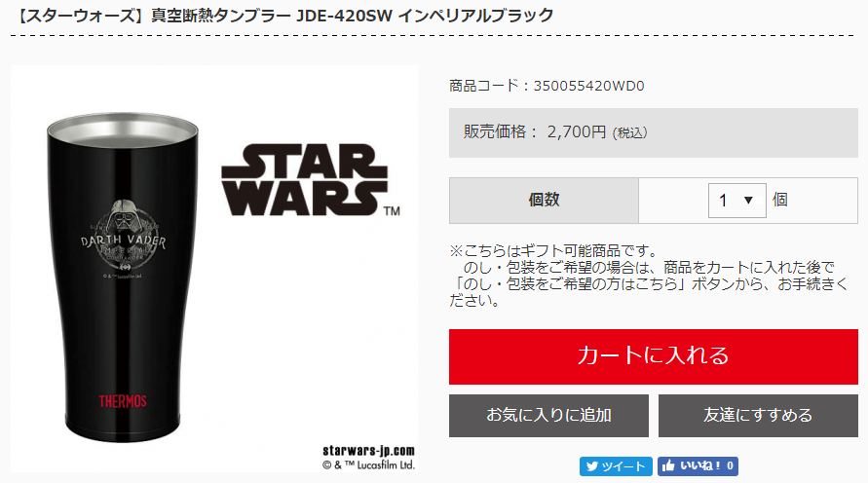This screenshot has width=868, height=483.
Task: Click the product title heading text
Action: tap(283, 15)
